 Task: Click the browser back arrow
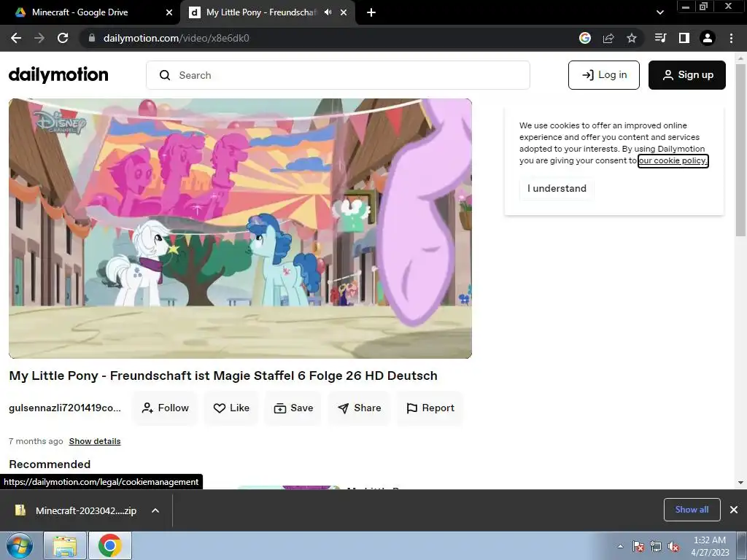point(16,38)
